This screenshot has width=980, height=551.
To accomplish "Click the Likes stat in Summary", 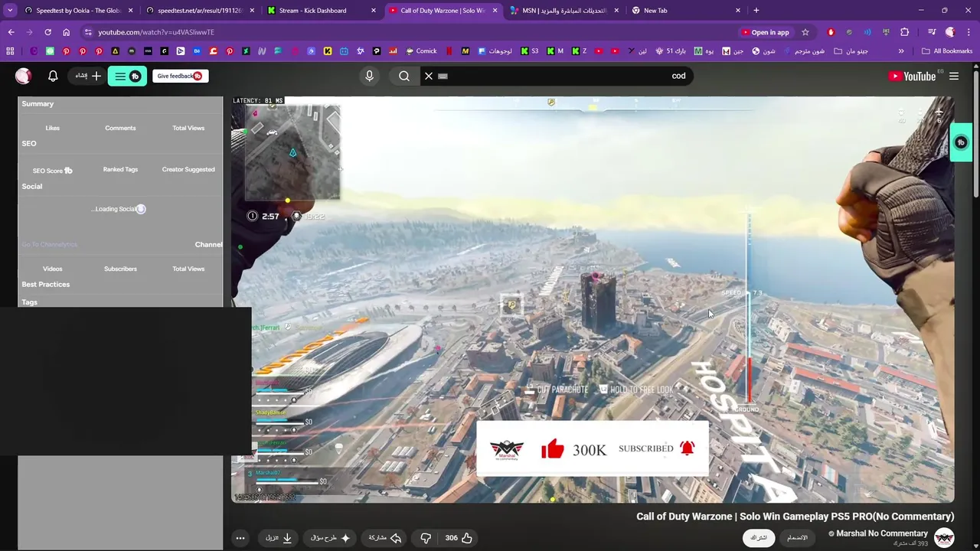I will [x=52, y=128].
